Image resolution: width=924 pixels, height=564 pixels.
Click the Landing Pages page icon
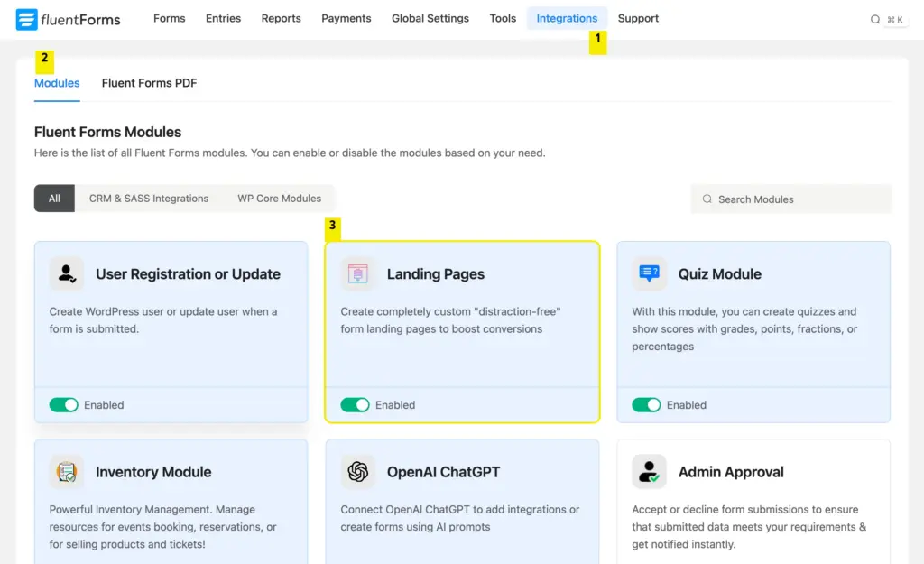point(357,273)
